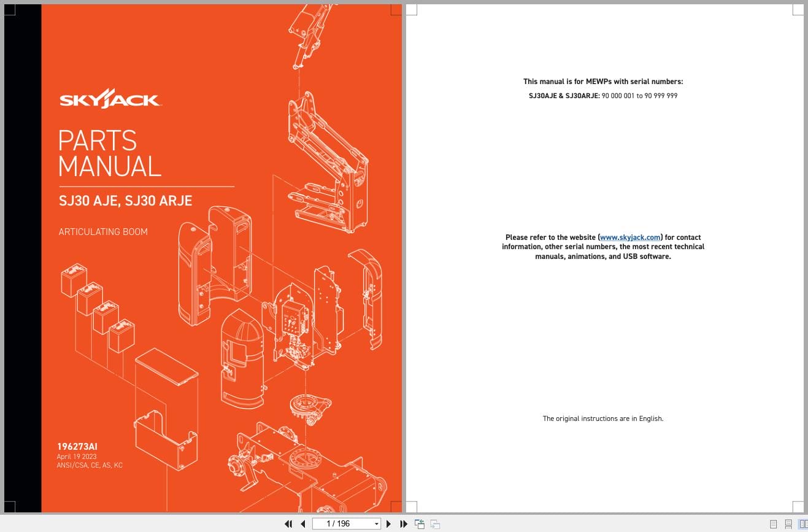The image size is (808, 532).
Task: Click the SKYJACK logo on the cover
Action: tap(110, 98)
